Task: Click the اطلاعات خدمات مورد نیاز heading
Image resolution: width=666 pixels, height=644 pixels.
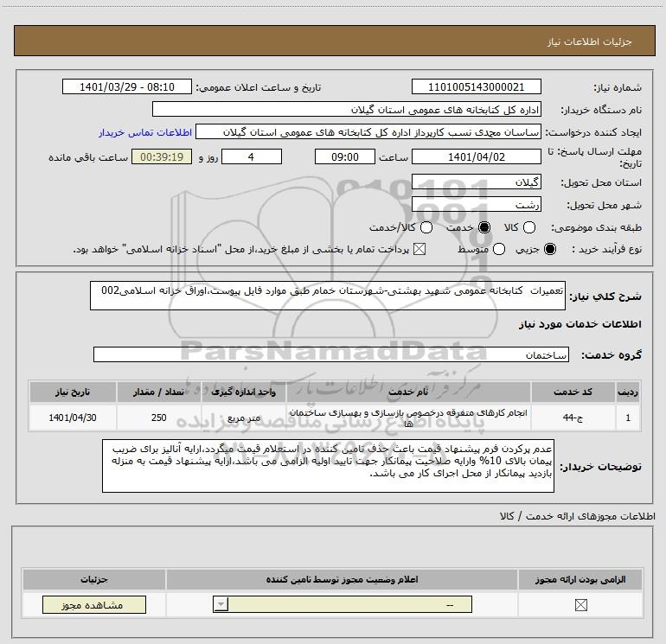Action: coord(580,324)
